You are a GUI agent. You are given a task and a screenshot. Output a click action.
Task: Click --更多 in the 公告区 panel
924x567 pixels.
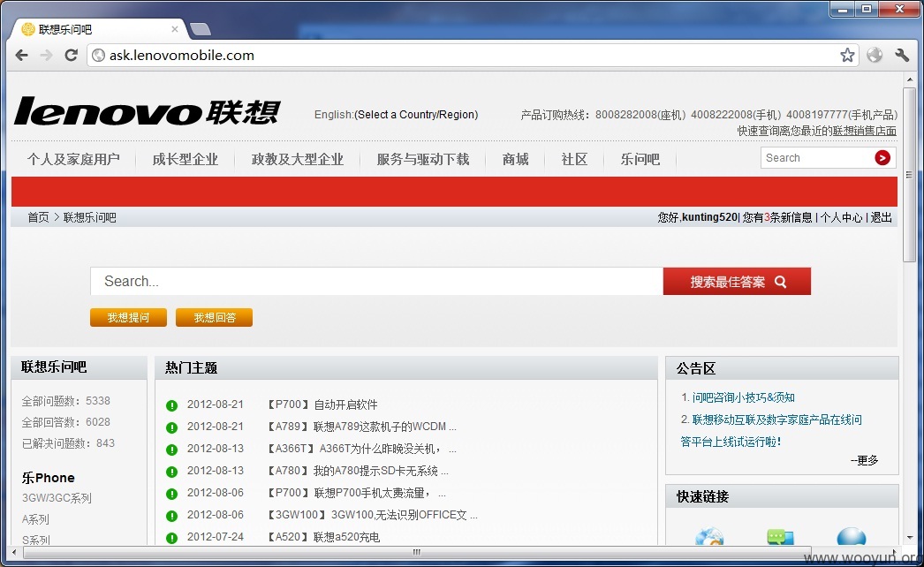click(865, 460)
